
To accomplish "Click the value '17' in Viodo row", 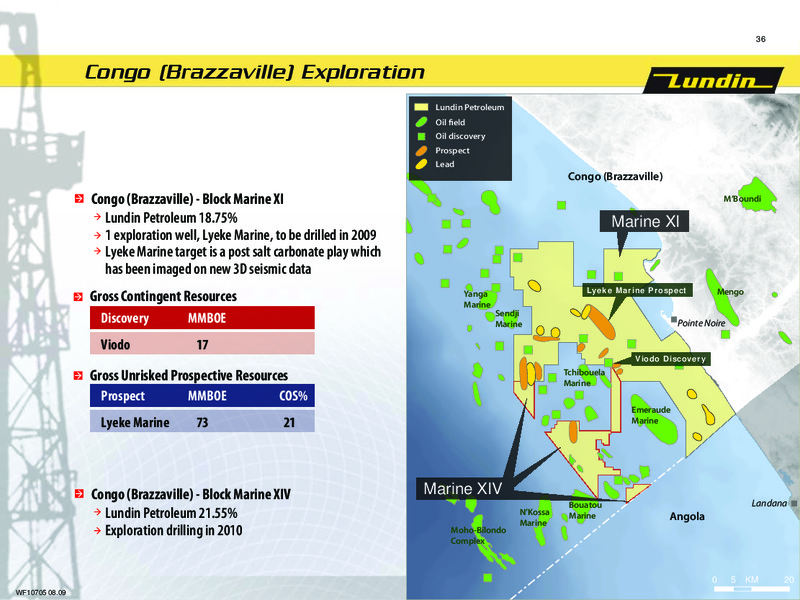I will coord(203,345).
